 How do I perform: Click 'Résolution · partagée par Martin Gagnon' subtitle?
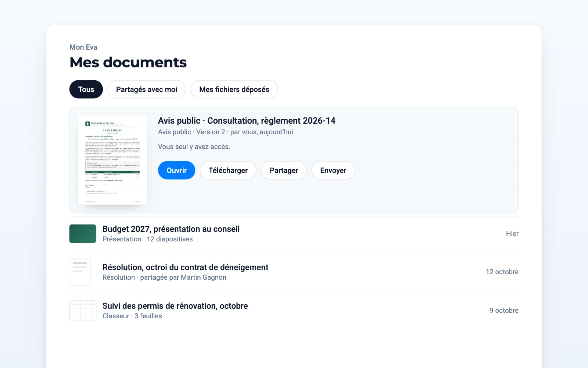(164, 277)
